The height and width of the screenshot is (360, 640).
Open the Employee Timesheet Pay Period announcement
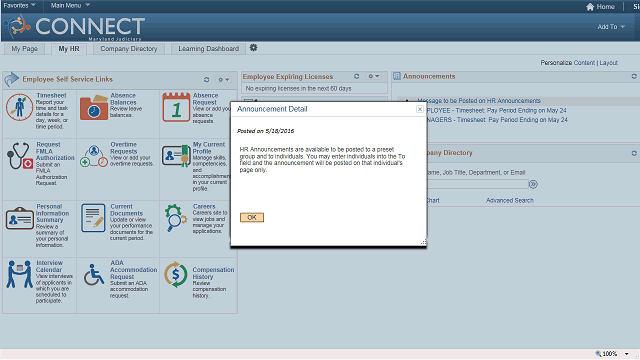click(496, 111)
